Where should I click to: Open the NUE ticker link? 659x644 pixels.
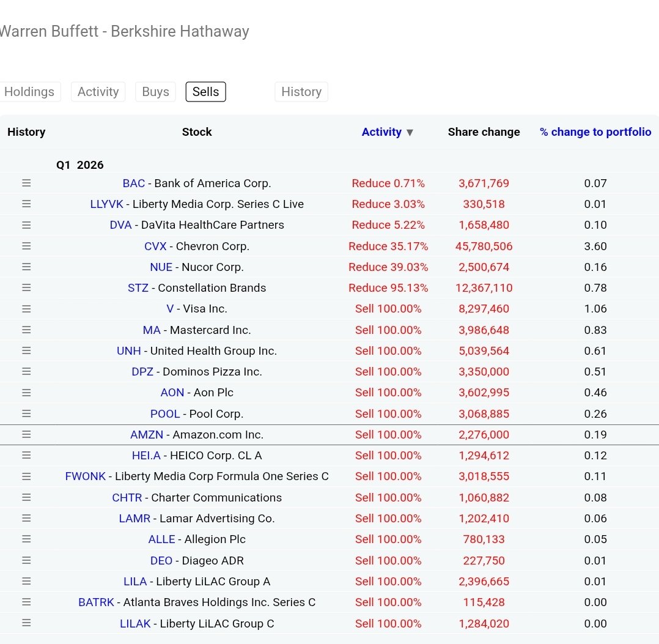click(161, 267)
